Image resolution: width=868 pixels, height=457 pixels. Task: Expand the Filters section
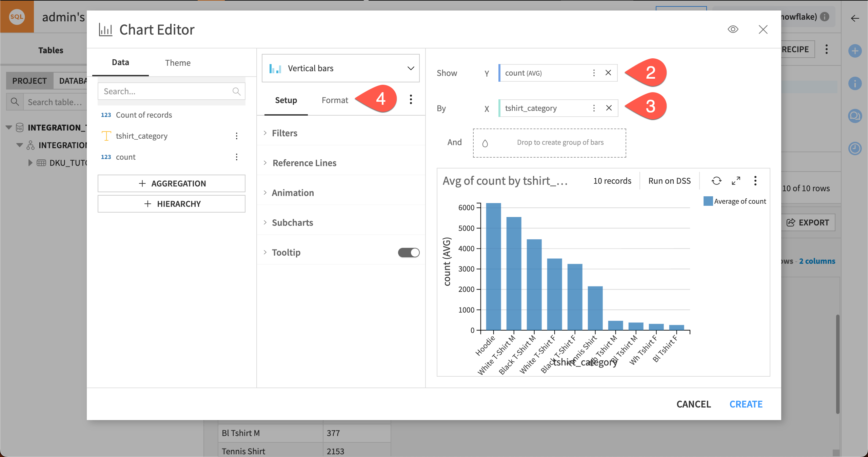point(284,133)
